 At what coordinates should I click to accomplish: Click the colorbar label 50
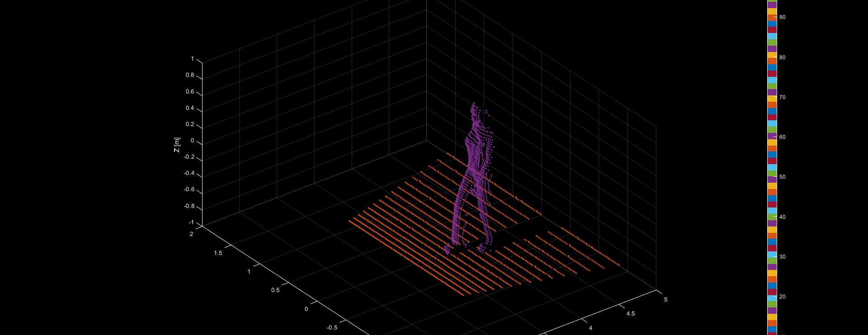click(783, 177)
